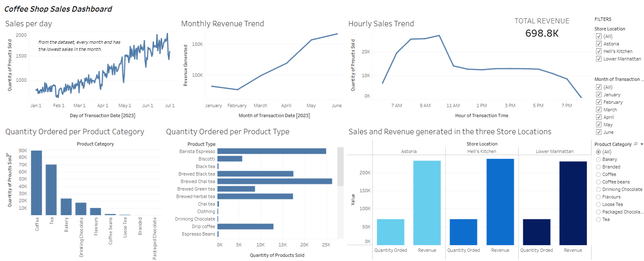Click the sort icon on Quantity Ordered chart
Image resolution: width=644 pixels, height=261 pixels.
click(9, 155)
